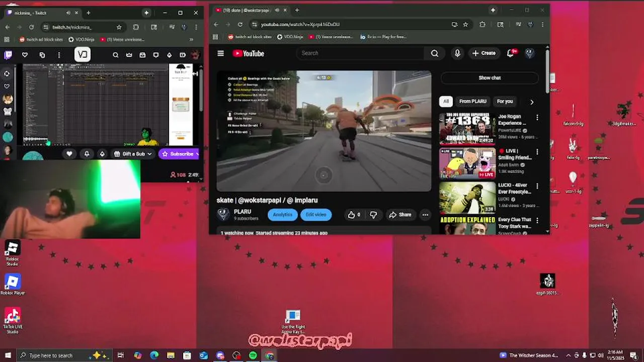Click the Edit video button
This screenshot has width=644, height=362.
[x=316, y=215]
